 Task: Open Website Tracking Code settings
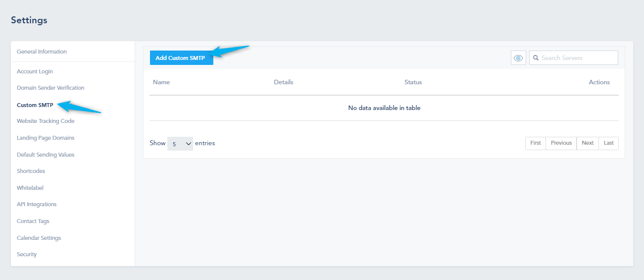tap(46, 121)
